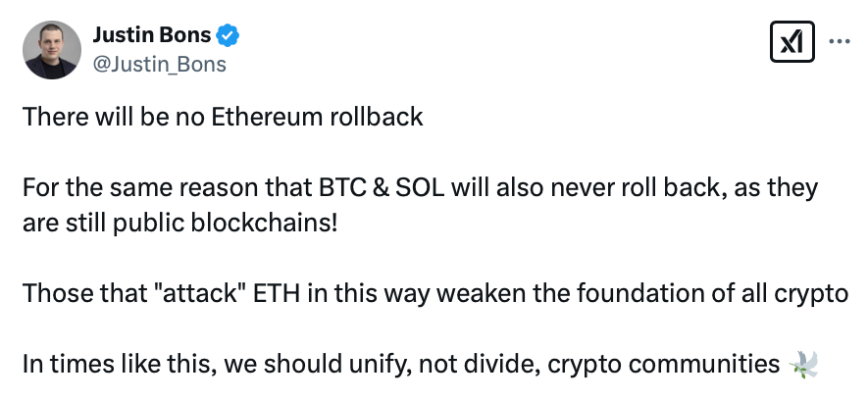Click the line "are still public blockchains!"
The height and width of the screenshot is (401, 868).
coord(179,221)
